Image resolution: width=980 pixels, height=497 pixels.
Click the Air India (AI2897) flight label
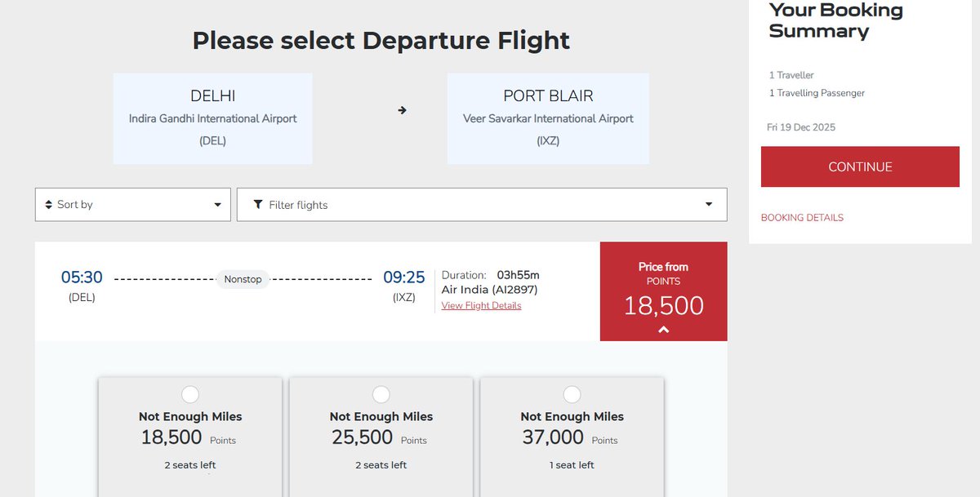[489, 290]
